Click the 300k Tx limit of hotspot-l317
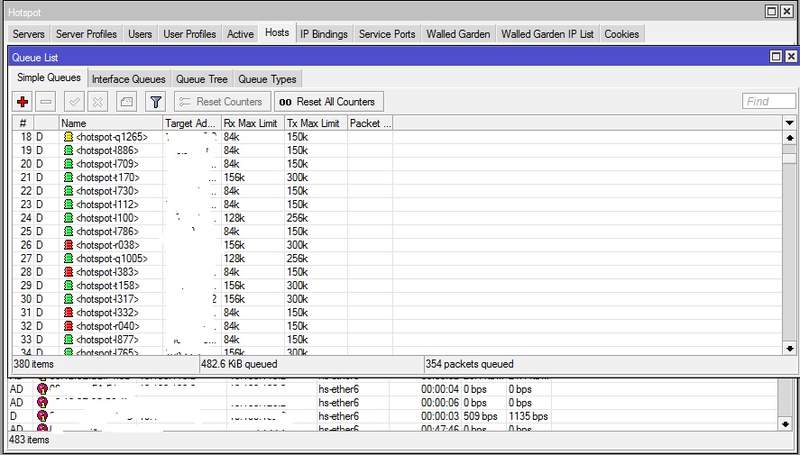 pyautogui.click(x=297, y=299)
